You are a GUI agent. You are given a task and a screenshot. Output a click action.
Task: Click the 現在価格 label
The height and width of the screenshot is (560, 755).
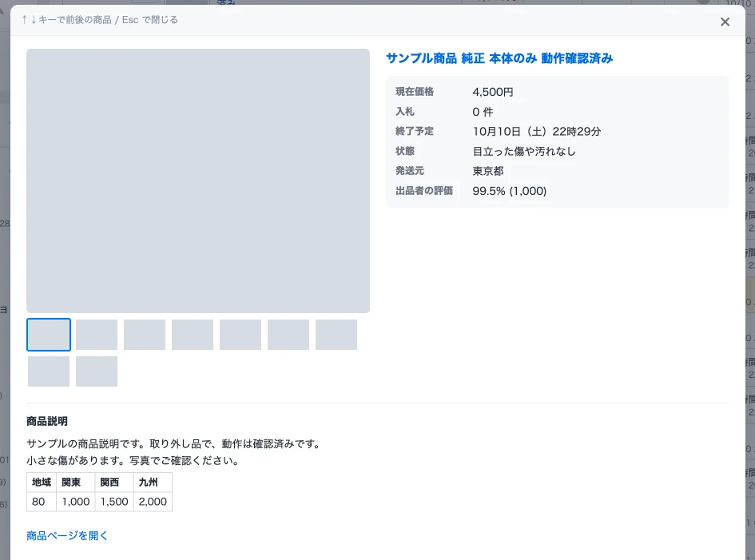[415, 92]
